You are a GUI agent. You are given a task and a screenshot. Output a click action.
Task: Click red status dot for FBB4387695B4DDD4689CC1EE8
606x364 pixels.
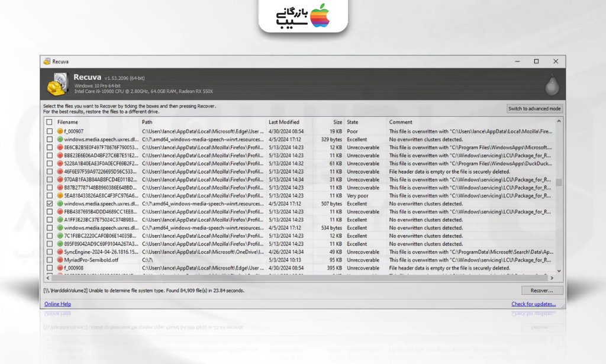tap(60, 212)
